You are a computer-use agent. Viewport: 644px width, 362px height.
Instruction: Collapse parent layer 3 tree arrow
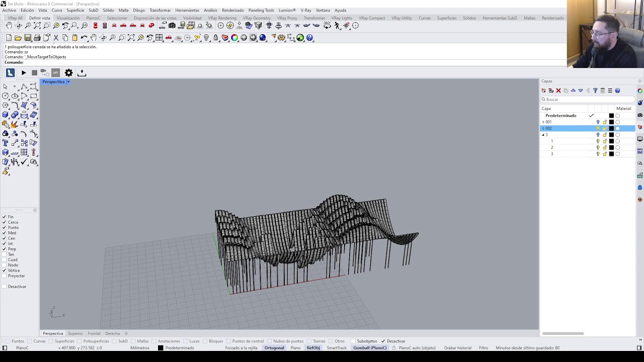543,135
